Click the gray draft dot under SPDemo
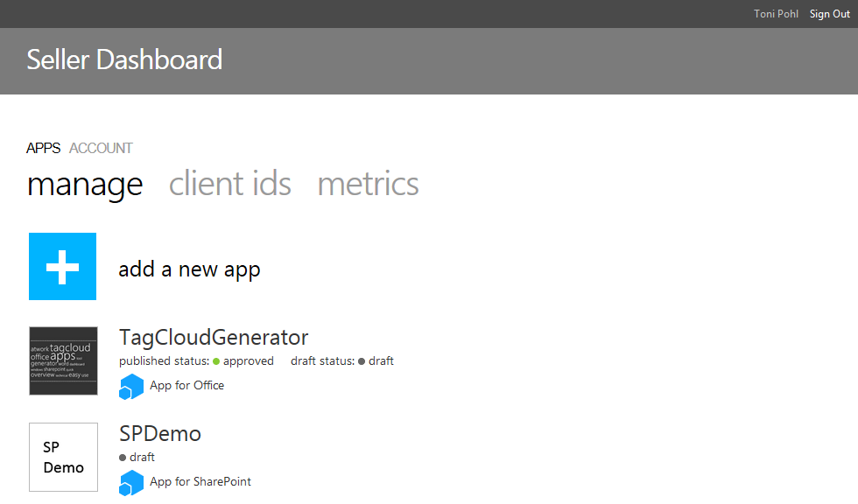858x504 pixels. click(123, 458)
